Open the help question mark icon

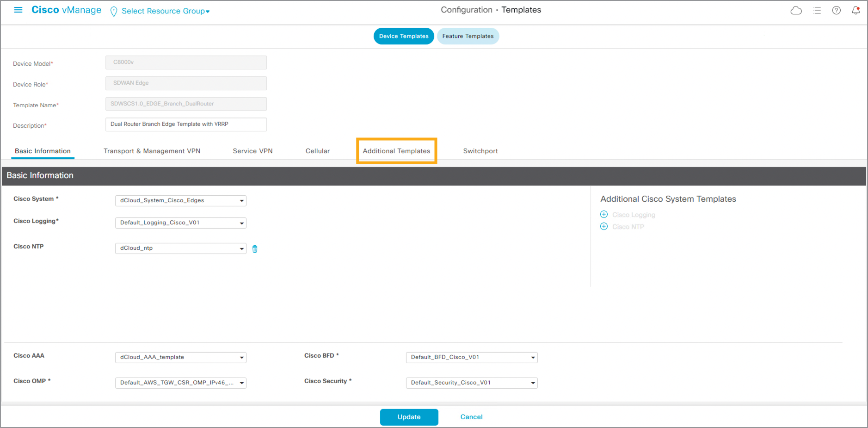(836, 10)
